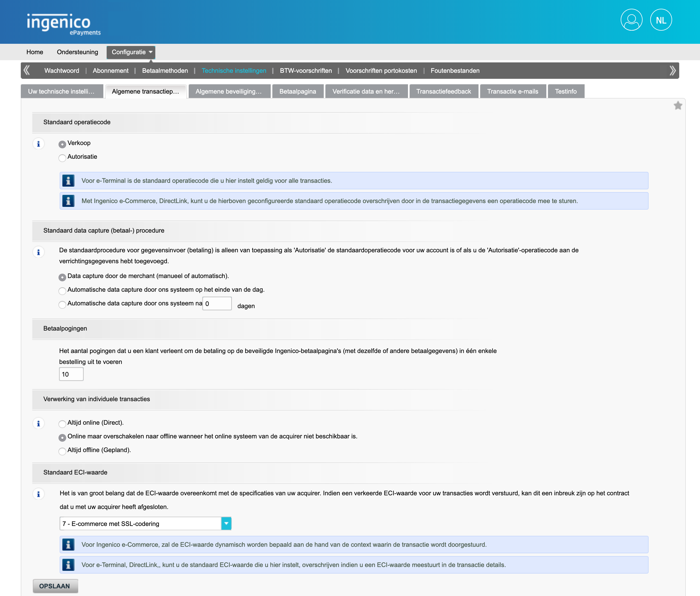Click the favorite star icon
Image resolution: width=700 pixels, height=596 pixels.
(678, 105)
